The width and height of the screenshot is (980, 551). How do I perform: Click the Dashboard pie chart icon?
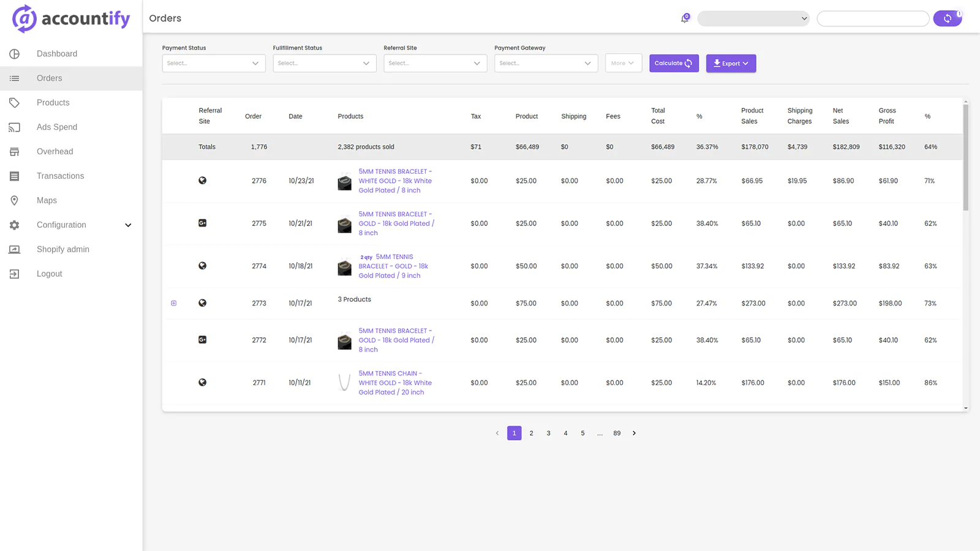(15, 54)
